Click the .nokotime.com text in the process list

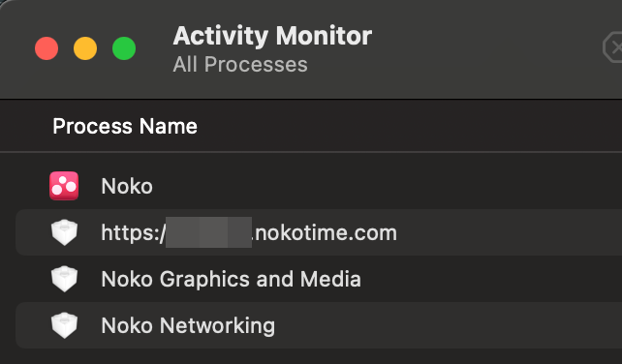coord(325,232)
